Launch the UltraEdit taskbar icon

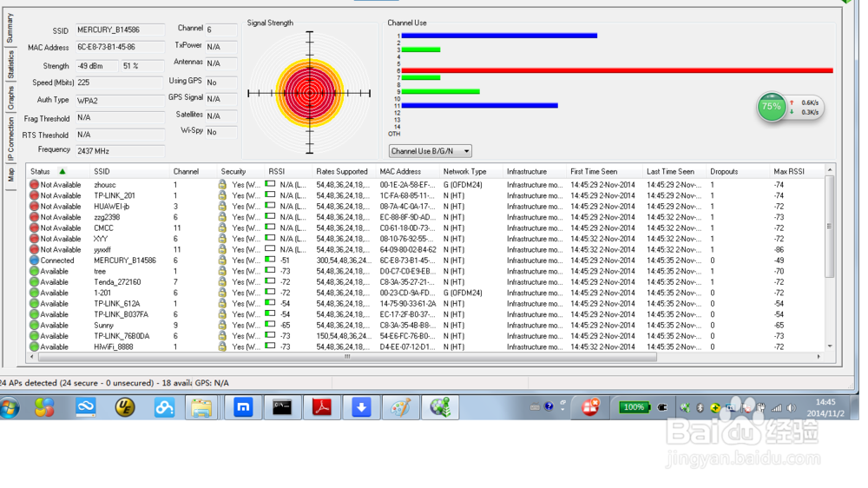125,408
